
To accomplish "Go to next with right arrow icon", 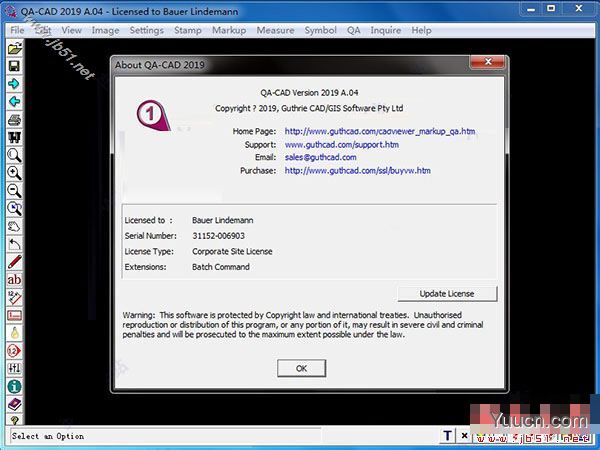I will pyautogui.click(x=15, y=84).
